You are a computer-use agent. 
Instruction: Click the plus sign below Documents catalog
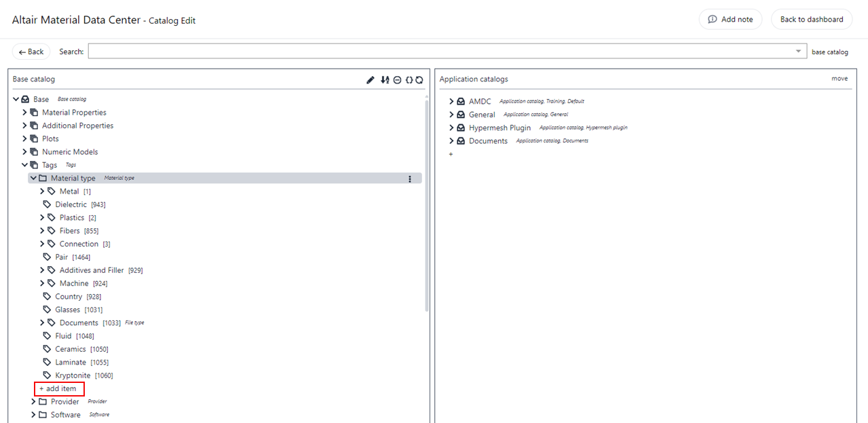(x=451, y=155)
